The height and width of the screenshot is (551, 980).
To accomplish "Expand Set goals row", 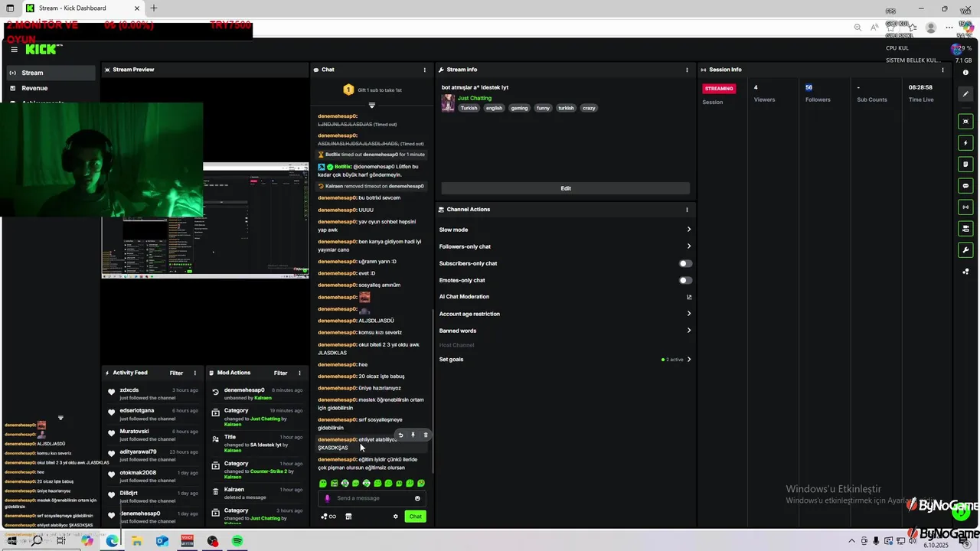I will (565, 359).
